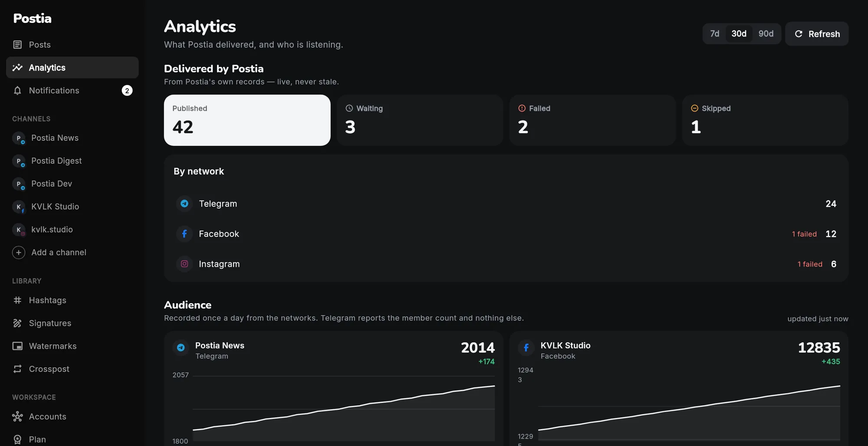Click the Posts icon in the sidebar
The image size is (868, 446).
(17, 45)
